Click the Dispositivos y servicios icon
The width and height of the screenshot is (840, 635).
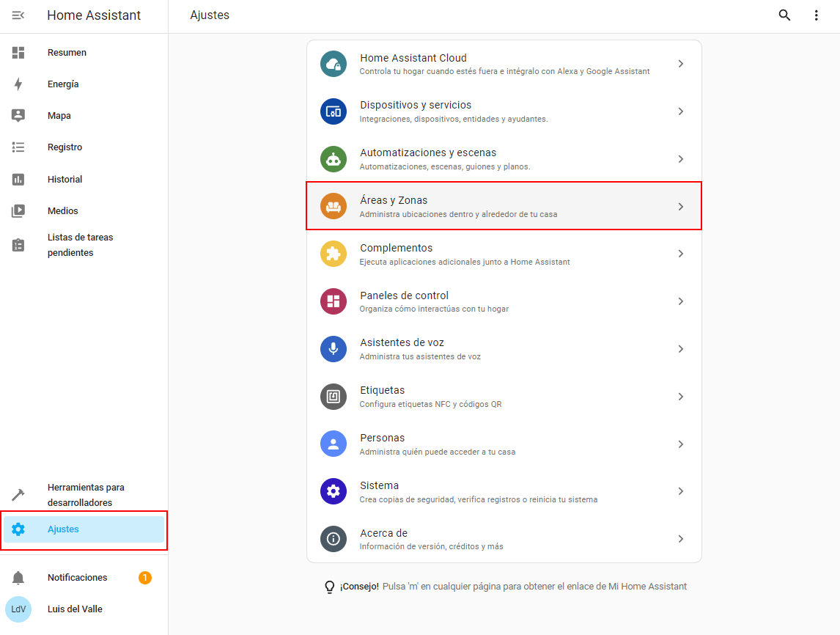[x=334, y=111]
